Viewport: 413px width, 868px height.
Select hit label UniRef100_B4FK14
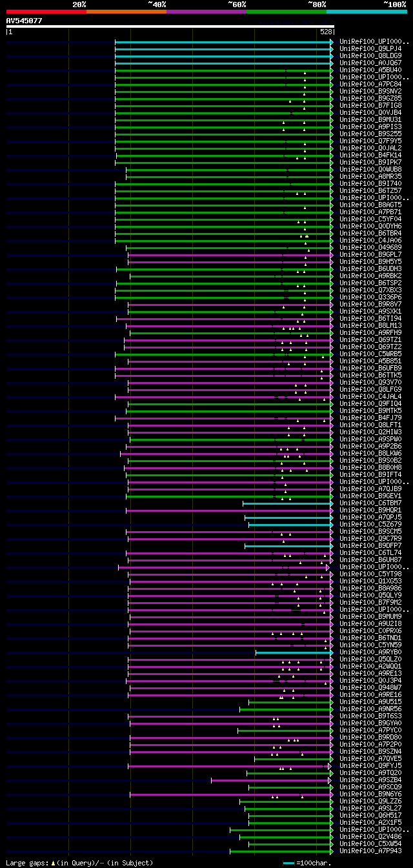370,155
